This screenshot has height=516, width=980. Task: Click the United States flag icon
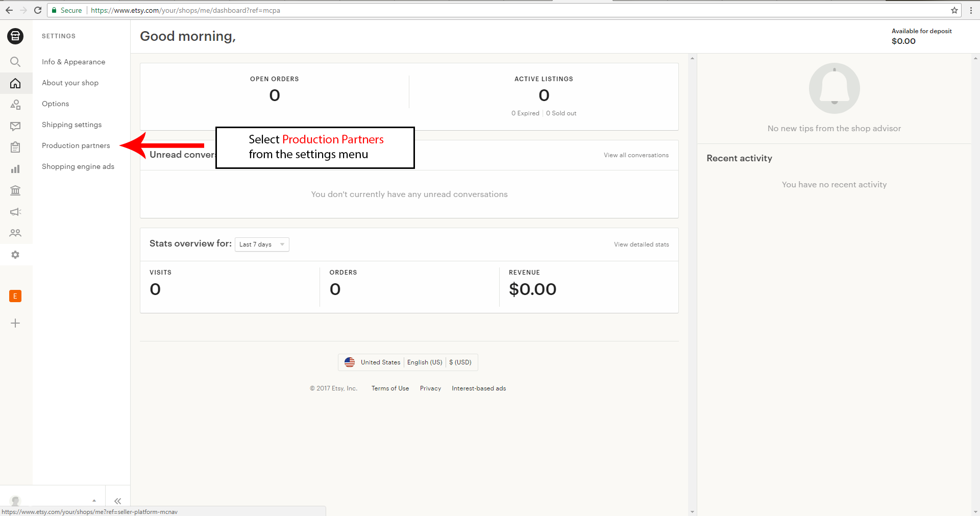[x=350, y=362]
